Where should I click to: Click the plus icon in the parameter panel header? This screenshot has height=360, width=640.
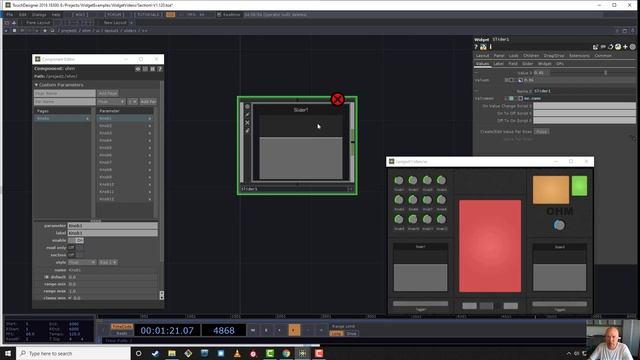click(x=625, y=47)
